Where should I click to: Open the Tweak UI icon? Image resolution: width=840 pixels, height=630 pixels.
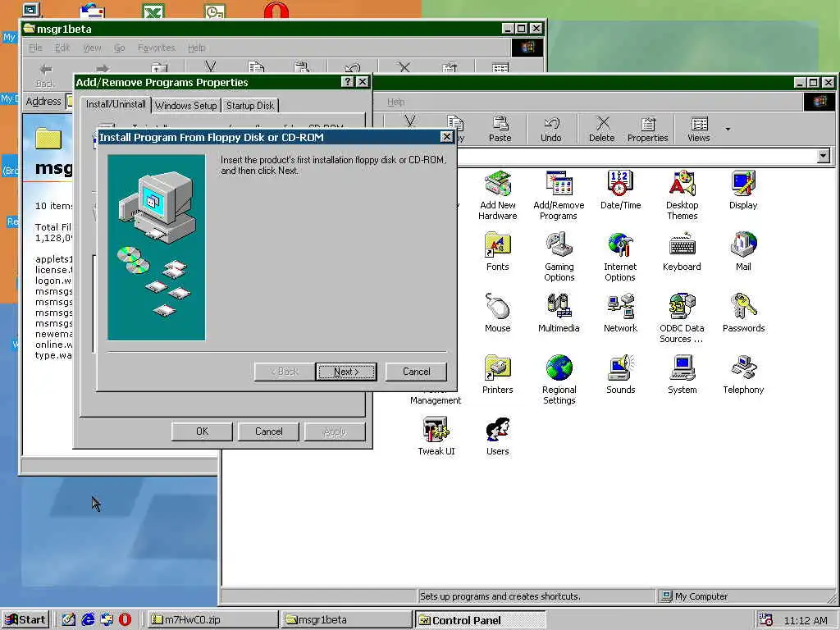[x=436, y=436]
